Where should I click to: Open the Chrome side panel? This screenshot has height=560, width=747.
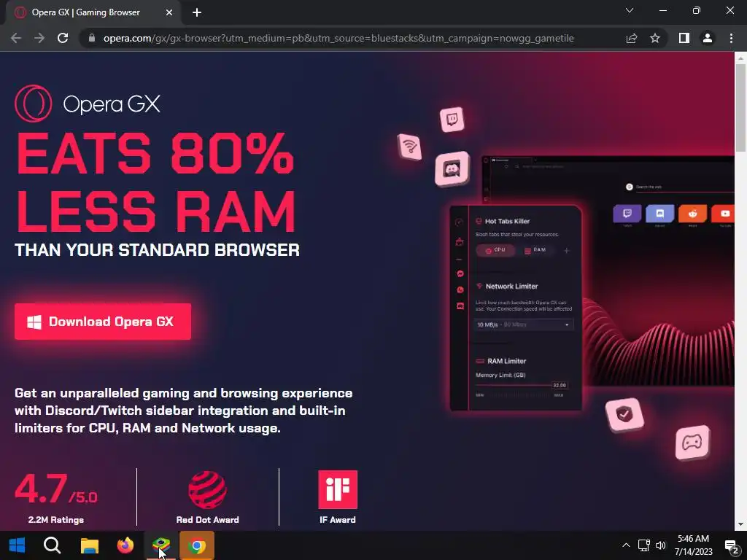684,38
